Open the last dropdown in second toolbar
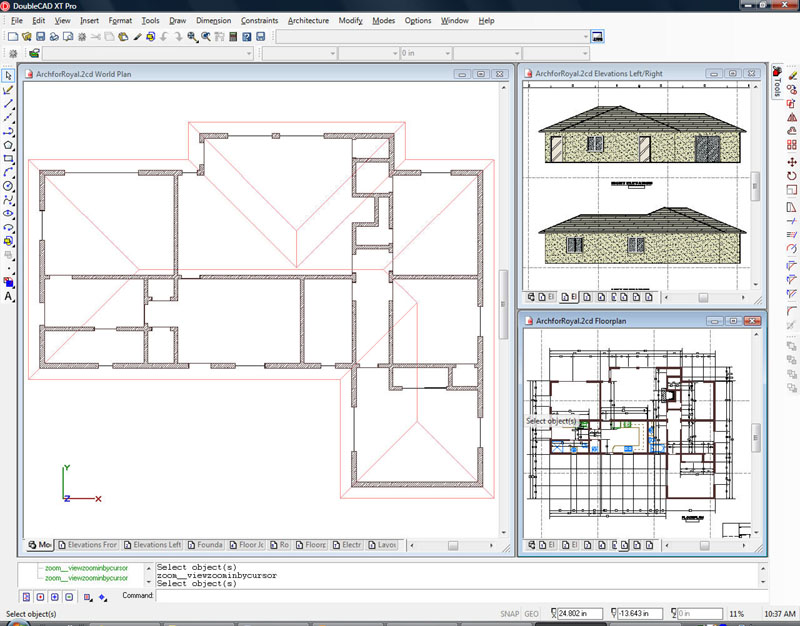 (x=556, y=53)
